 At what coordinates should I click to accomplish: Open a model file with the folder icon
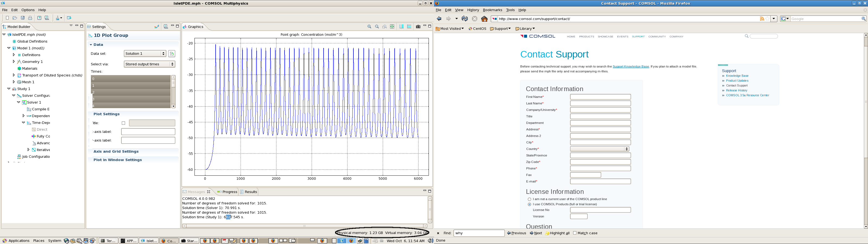[15, 18]
